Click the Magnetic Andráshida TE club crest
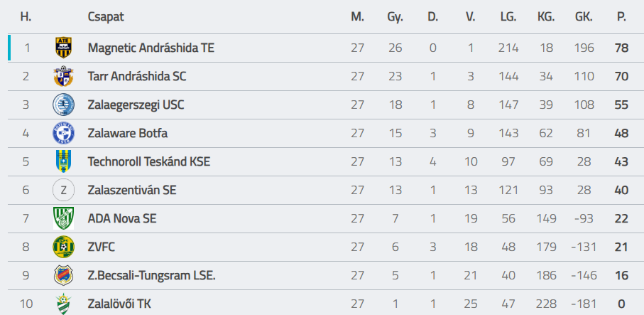The width and height of the screenshot is (644, 315). click(x=64, y=48)
